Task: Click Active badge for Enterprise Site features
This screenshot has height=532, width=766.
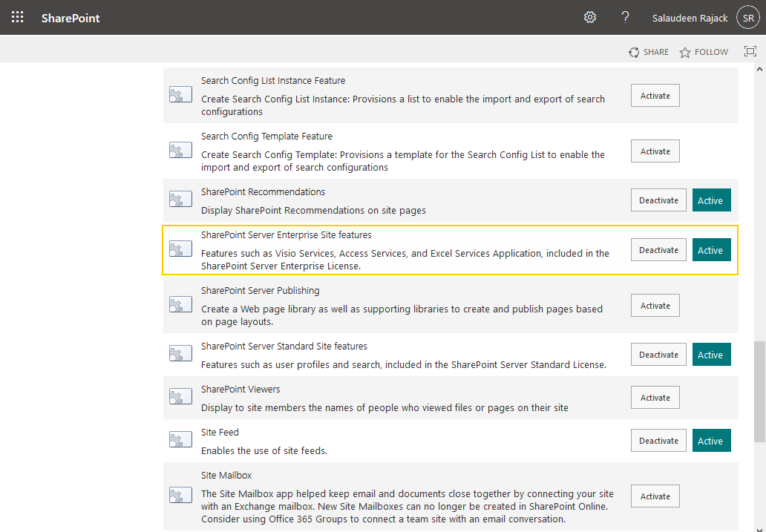Action: [x=711, y=250]
